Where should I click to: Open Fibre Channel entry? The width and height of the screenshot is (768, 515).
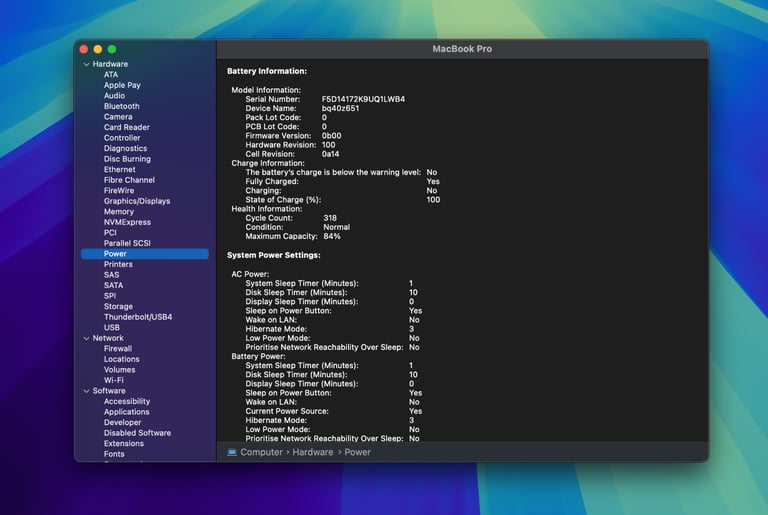pos(129,180)
